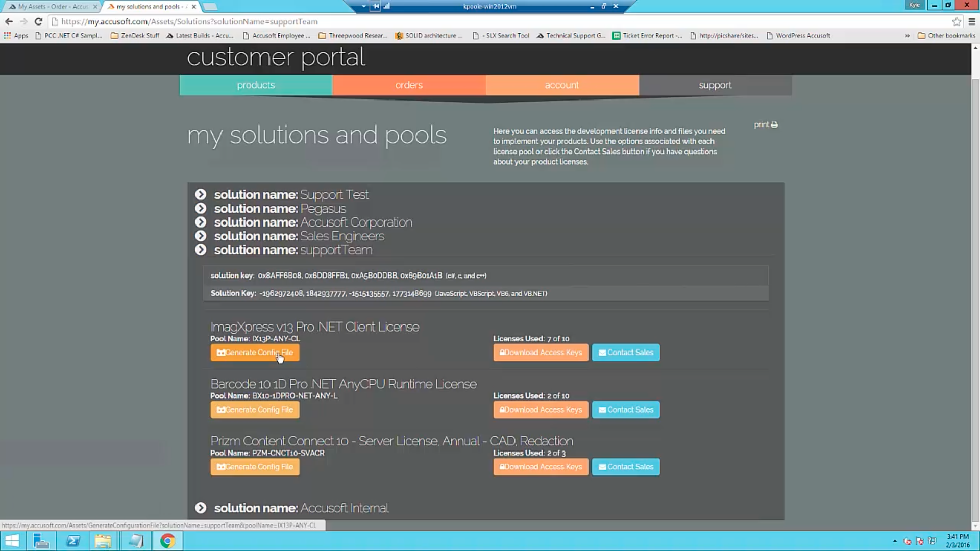The width and height of the screenshot is (980, 551).
Task: Pin the remote session connection bar
Action: click(376, 6)
